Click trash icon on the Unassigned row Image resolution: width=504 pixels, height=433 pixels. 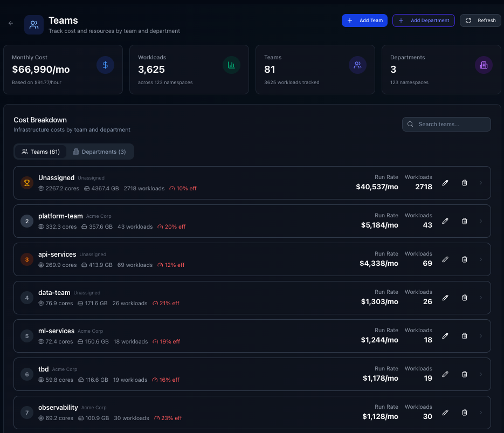click(x=465, y=183)
